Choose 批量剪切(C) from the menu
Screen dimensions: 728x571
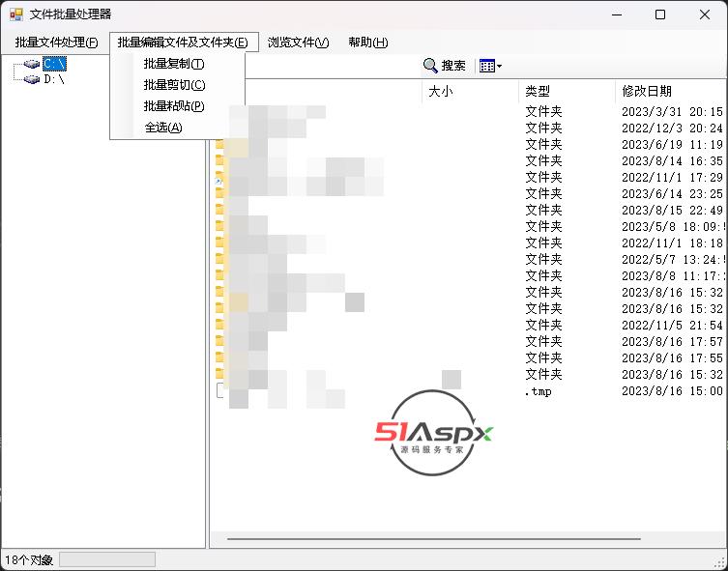[174, 85]
